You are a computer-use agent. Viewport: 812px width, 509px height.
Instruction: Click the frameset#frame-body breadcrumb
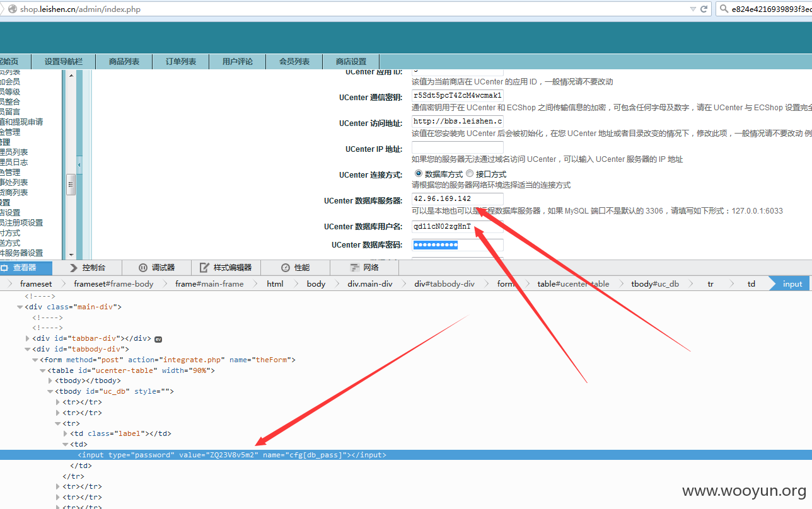tap(113, 284)
